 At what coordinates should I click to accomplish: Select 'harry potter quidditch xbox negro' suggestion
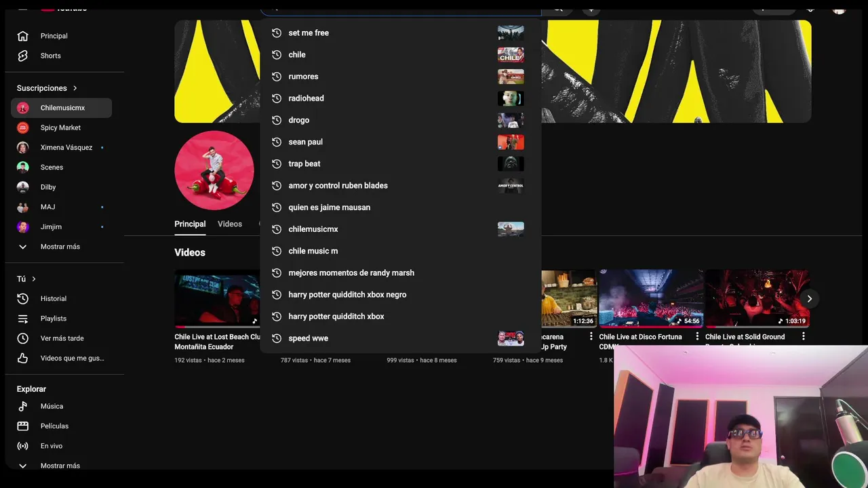400,295
